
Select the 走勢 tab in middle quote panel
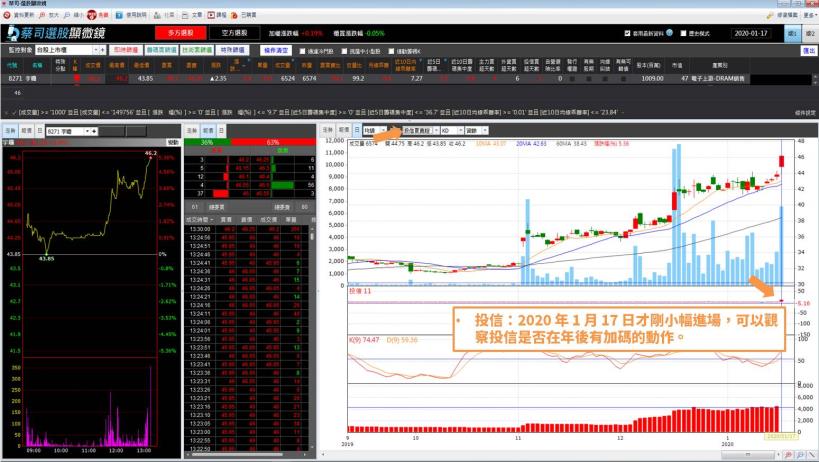192,131
